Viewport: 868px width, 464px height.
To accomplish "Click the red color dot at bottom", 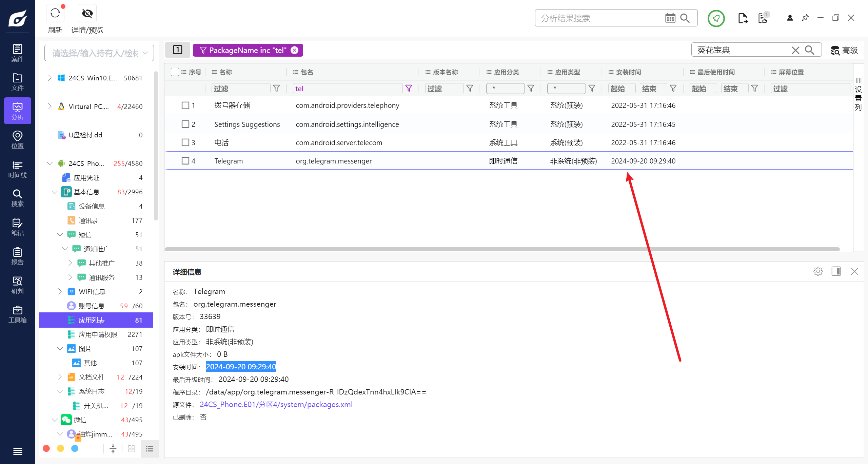I will pyautogui.click(x=46, y=448).
